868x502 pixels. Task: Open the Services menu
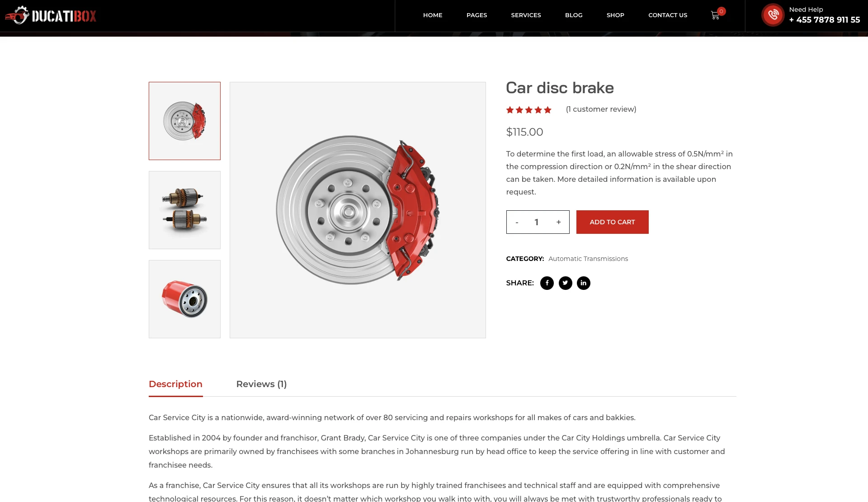click(526, 15)
